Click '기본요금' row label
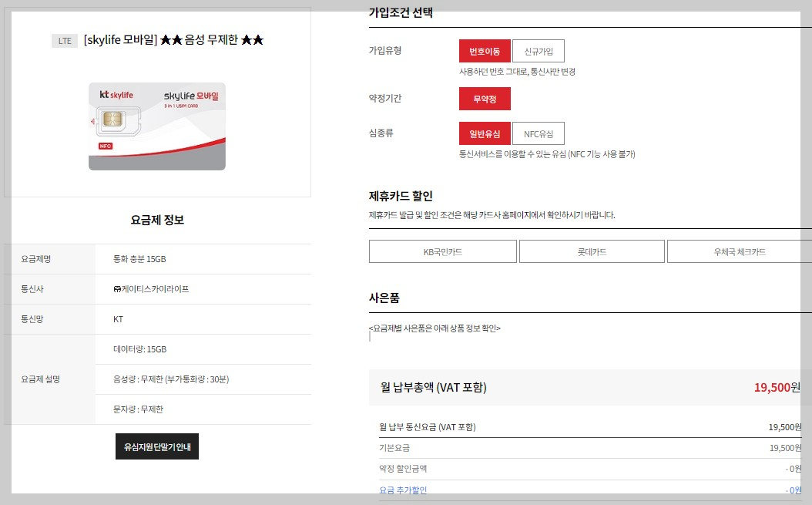812x505 pixels. coord(394,447)
